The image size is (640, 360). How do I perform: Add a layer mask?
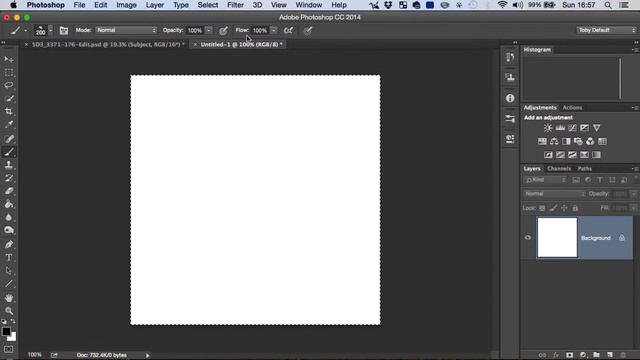click(569, 355)
